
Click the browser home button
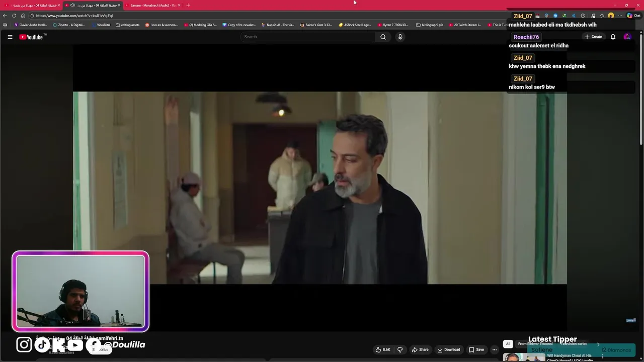[23, 16]
